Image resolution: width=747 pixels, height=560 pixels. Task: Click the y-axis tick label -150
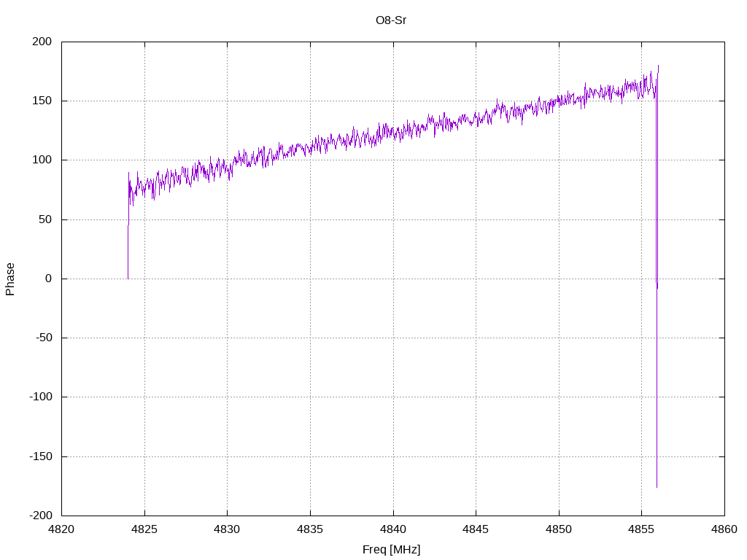pos(41,456)
